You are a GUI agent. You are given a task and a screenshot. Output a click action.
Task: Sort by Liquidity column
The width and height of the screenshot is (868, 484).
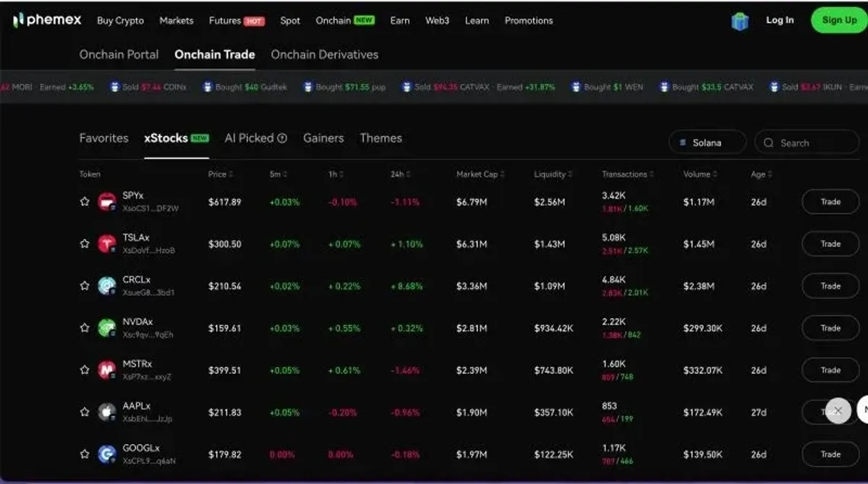(570, 174)
